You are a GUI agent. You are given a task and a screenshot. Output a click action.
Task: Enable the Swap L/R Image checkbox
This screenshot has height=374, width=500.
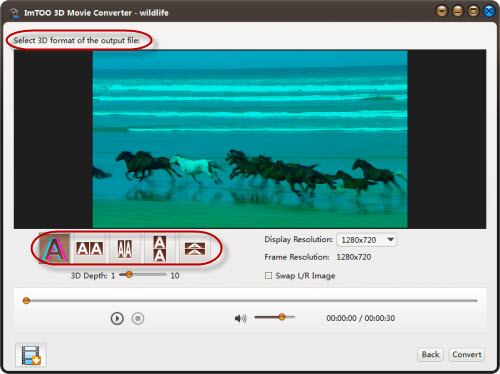pyautogui.click(x=268, y=275)
